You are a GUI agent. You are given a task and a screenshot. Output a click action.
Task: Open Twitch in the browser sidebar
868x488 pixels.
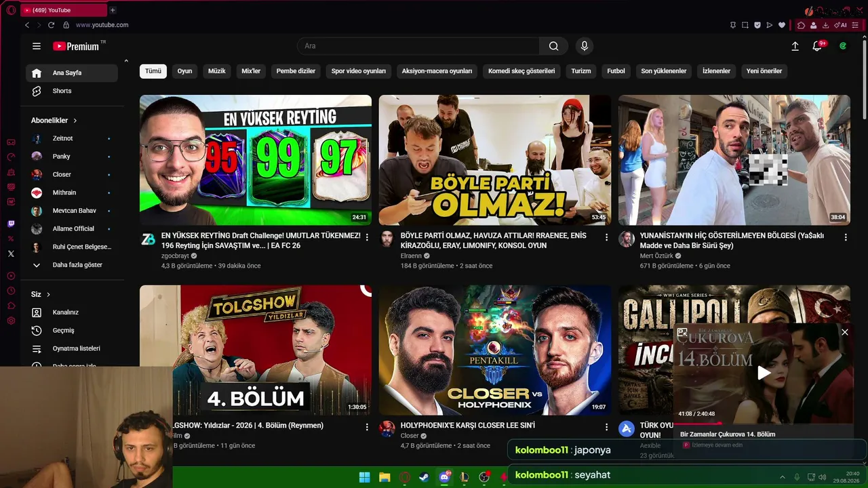click(11, 224)
